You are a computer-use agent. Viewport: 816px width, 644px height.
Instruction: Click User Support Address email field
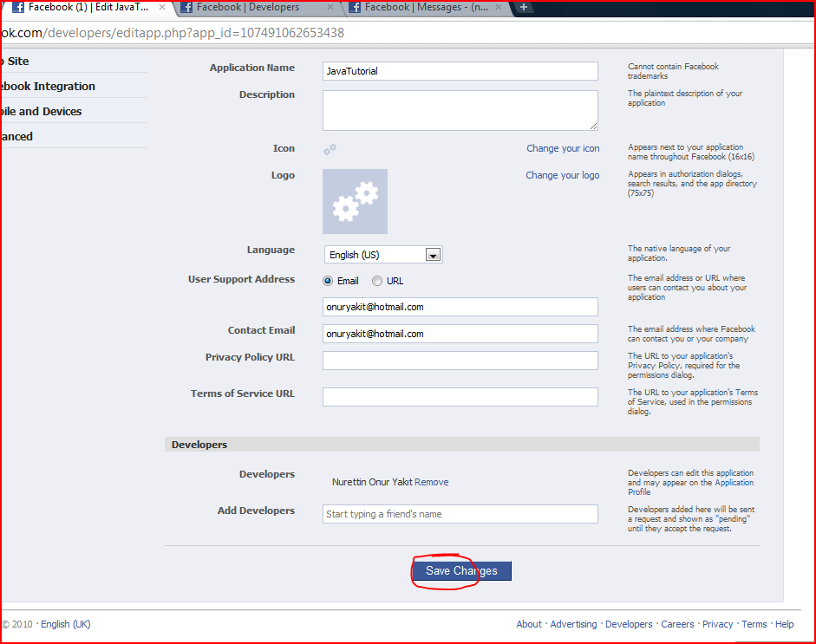pos(460,307)
